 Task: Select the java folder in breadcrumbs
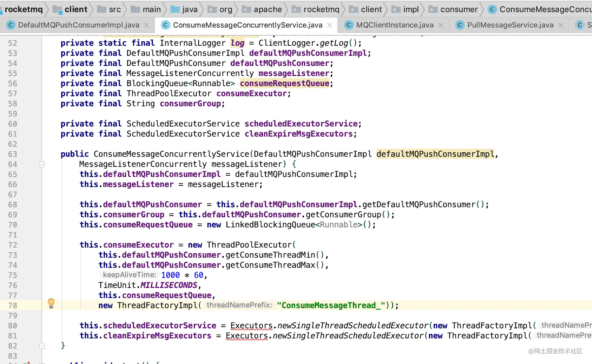[184, 9]
